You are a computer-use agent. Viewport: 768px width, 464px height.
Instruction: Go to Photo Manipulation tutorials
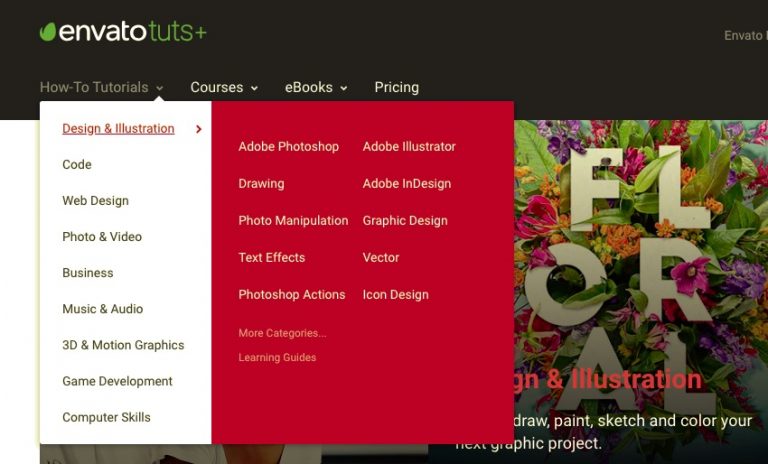pyautogui.click(x=293, y=220)
